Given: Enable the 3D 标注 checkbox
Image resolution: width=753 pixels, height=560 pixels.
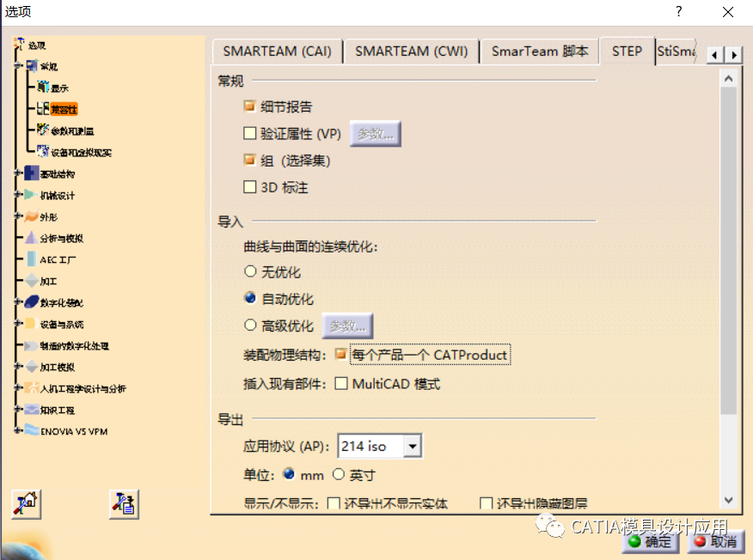Looking at the screenshot, I should tap(249, 186).
